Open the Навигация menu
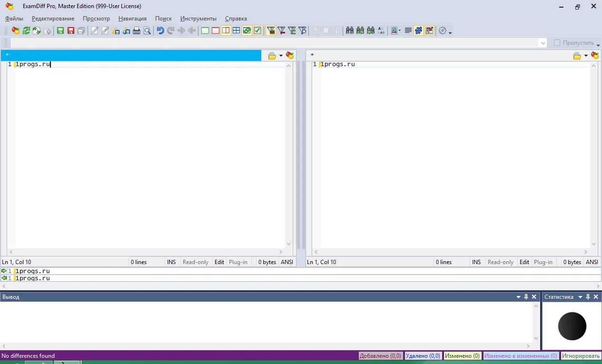 [x=132, y=19]
